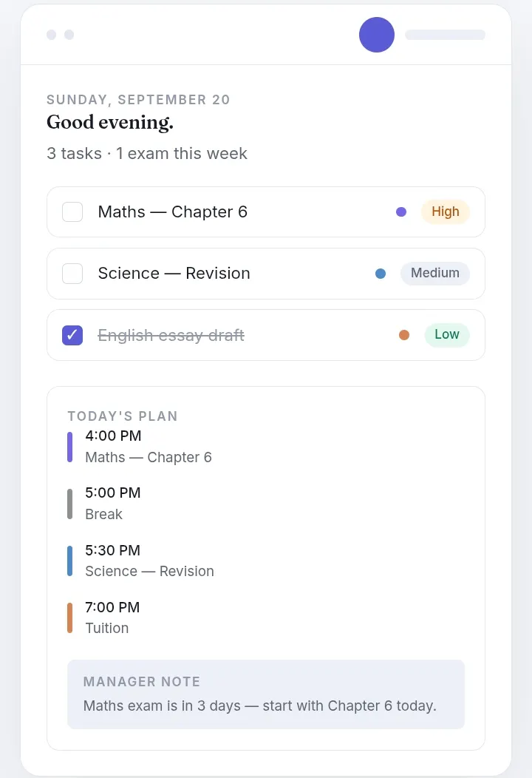Click the first gray dot in header
This screenshot has width=532, height=778.
[52, 35]
